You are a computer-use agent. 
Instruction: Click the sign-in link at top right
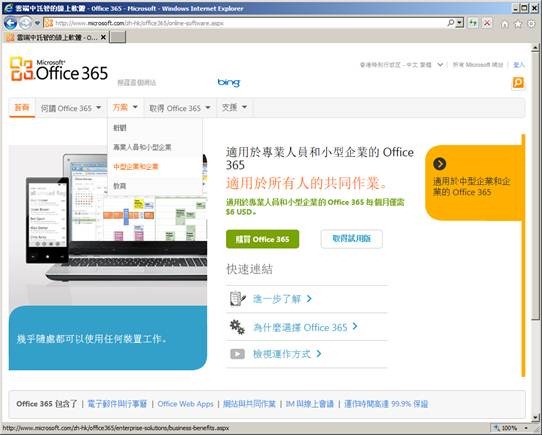pos(518,65)
